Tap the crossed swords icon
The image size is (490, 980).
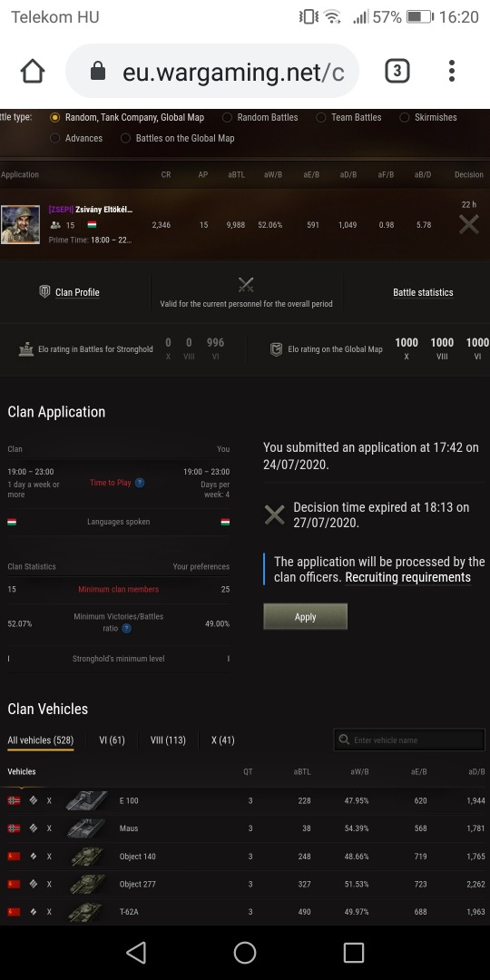point(246,285)
